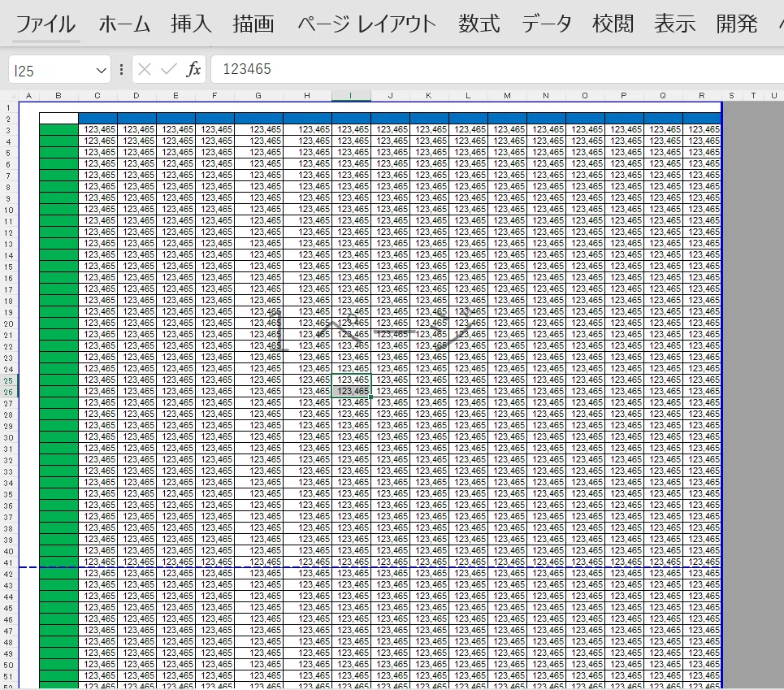Select column header I

351,96
